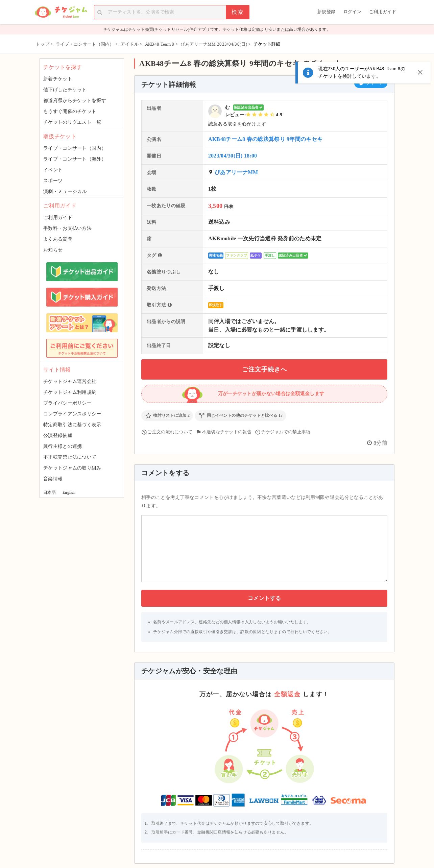This screenshot has width=434, height=868.
Task: Open もうすぐ開催のチケット
Action: point(70,112)
